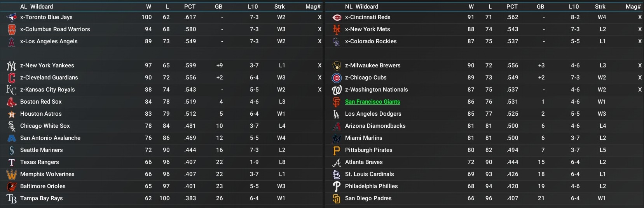
Task: Select the Boston Red Sox team name
Action: click(41, 102)
